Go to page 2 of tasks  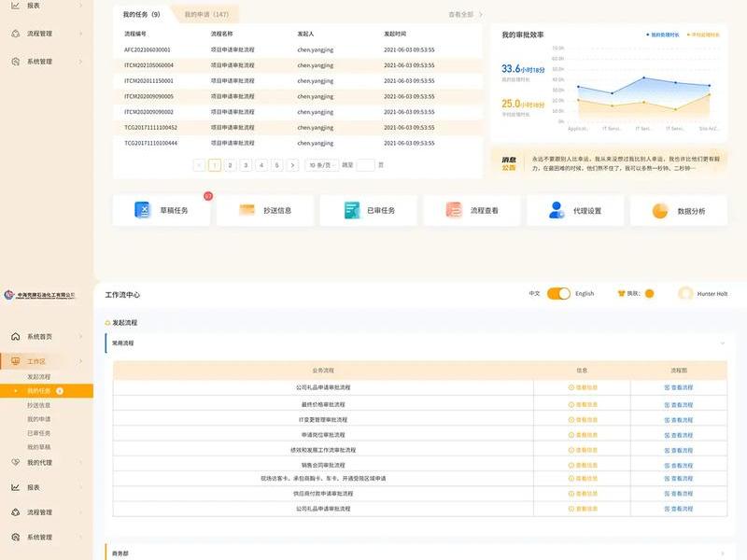coord(230,165)
